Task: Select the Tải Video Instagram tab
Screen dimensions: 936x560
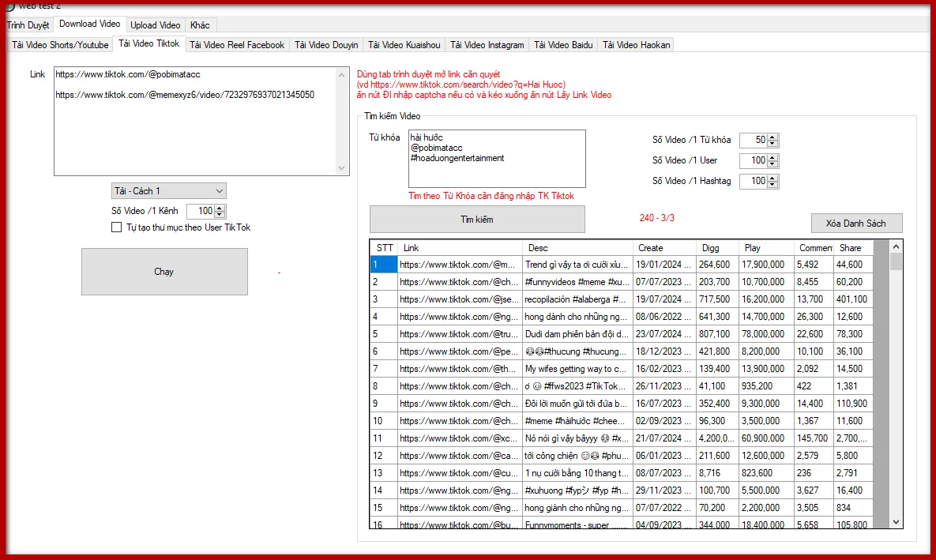Action: click(x=487, y=45)
